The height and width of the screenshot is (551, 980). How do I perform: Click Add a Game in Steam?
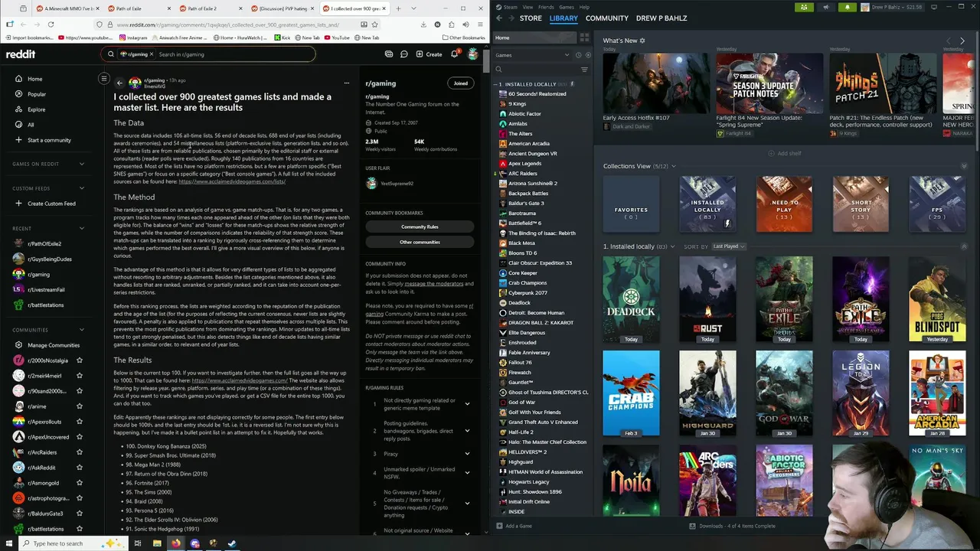click(x=514, y=526)
